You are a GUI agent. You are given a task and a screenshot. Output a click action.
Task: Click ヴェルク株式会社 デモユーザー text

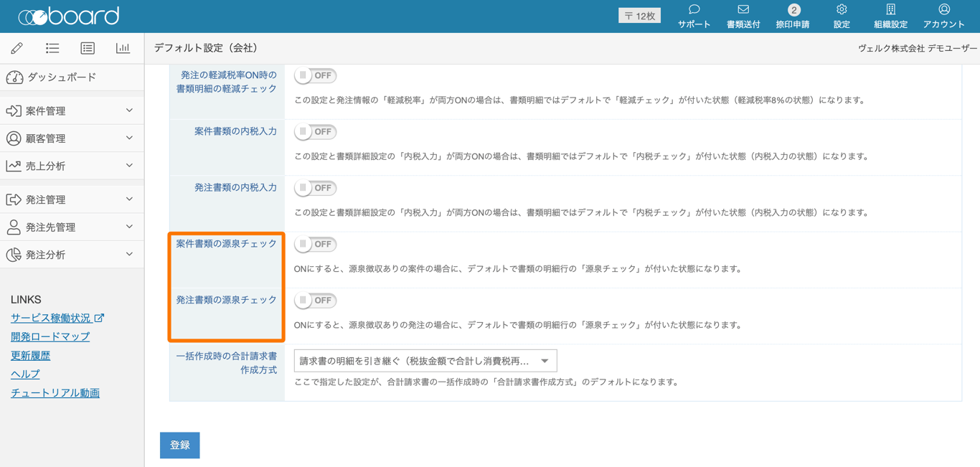(x=918, y=48)
